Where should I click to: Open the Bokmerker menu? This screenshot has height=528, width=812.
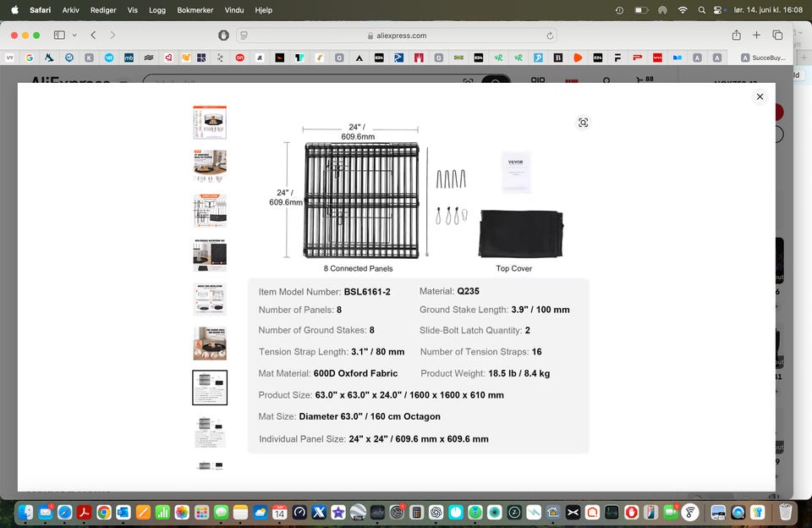[195, 10]
